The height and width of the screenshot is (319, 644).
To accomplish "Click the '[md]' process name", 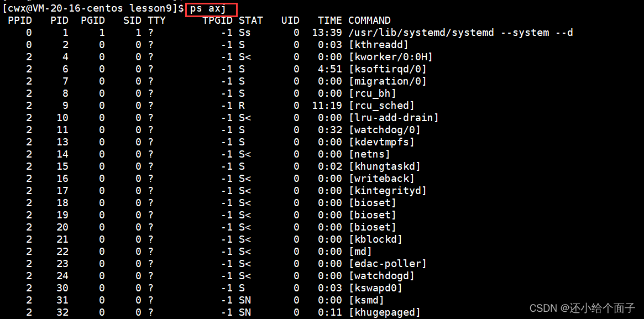I will pyautogui.click(x=360, y=252).
